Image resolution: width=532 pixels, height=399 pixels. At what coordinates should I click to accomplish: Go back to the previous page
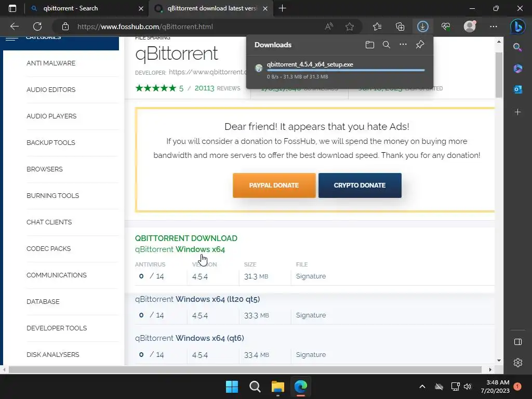click(x=15, y=26)
